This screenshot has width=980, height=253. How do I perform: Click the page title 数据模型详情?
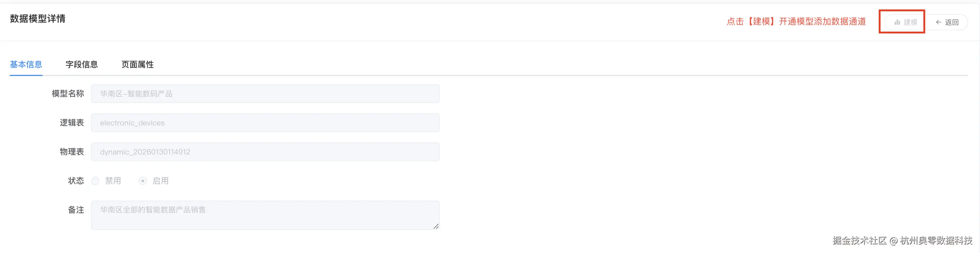tap(37, 19)
